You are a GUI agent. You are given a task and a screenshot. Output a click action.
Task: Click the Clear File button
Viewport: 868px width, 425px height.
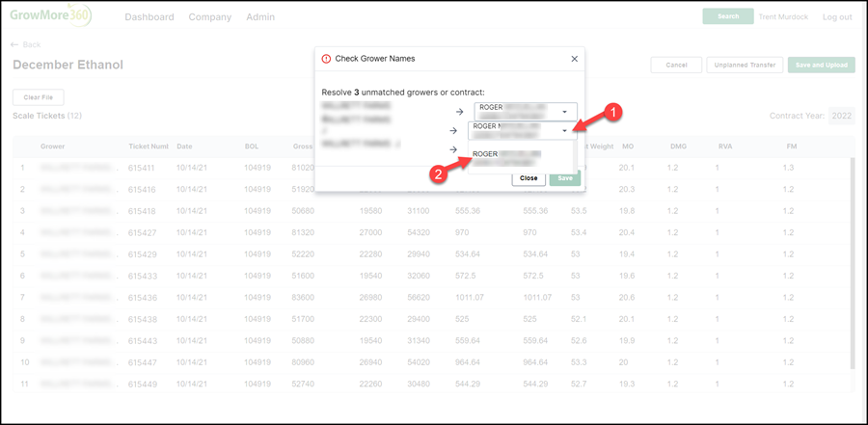coord(39,97)
